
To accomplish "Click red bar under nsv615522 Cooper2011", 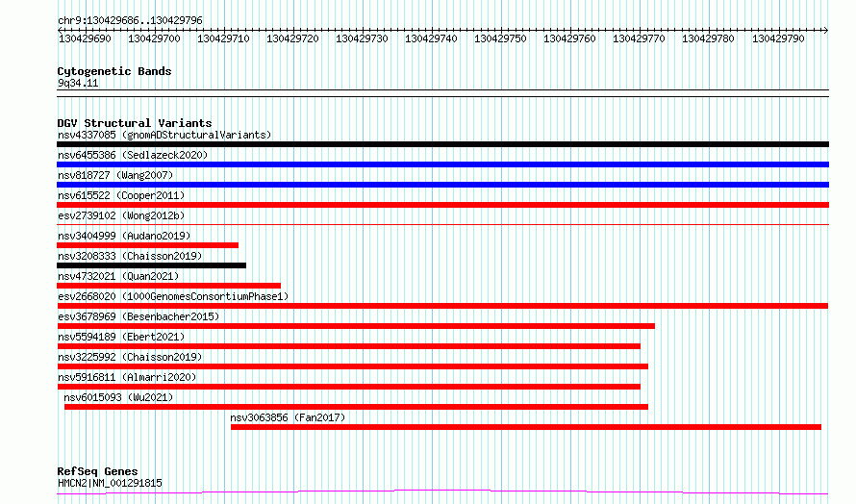I will click(442, 205).
